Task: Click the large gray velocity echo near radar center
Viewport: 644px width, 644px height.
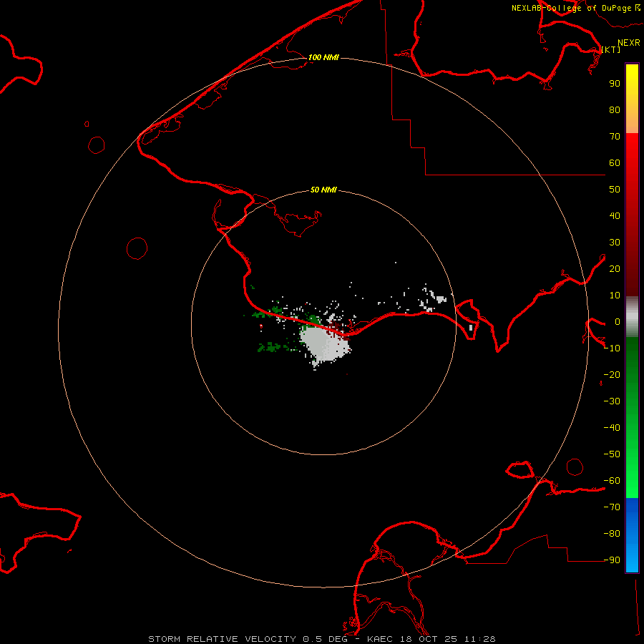Action: [324, 344]
